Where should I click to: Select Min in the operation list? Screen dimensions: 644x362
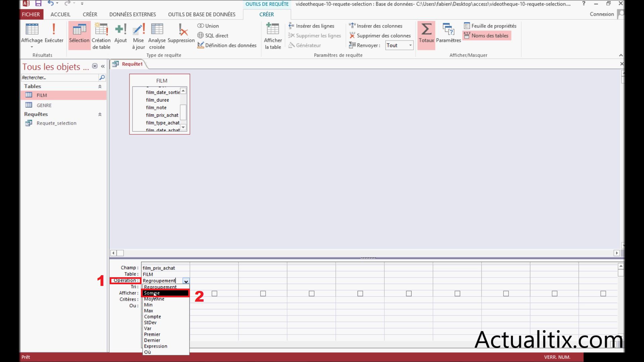[166, 305]
